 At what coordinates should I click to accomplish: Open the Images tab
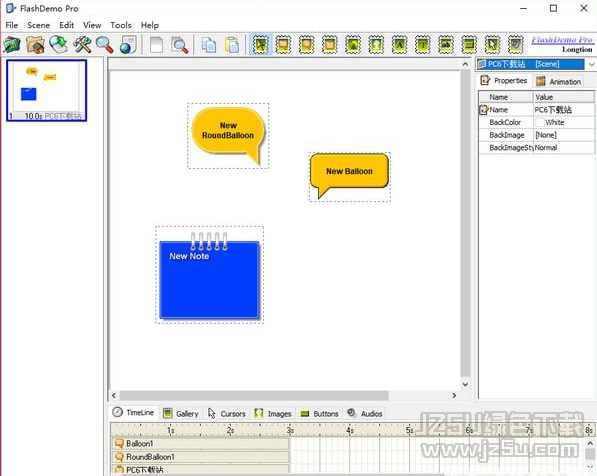pyautogui.click(x=273, y=414)
